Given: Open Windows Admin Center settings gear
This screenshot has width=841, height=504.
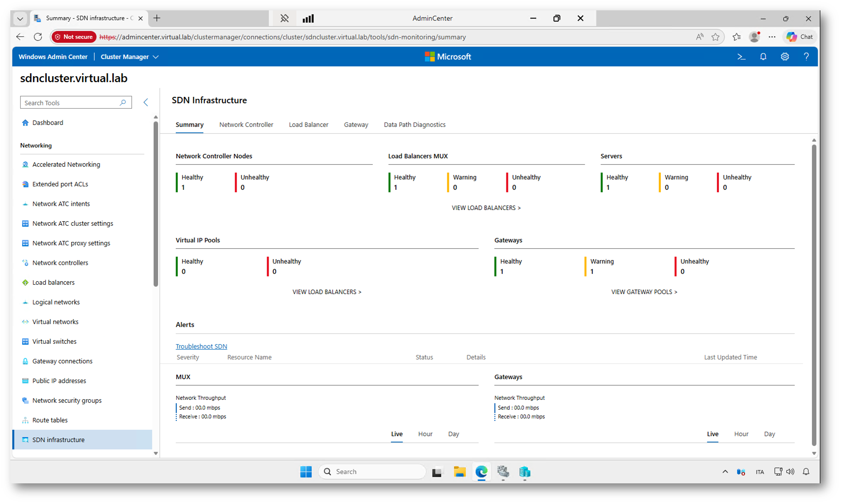Looking at the screenshot, I should pos(784,57).
